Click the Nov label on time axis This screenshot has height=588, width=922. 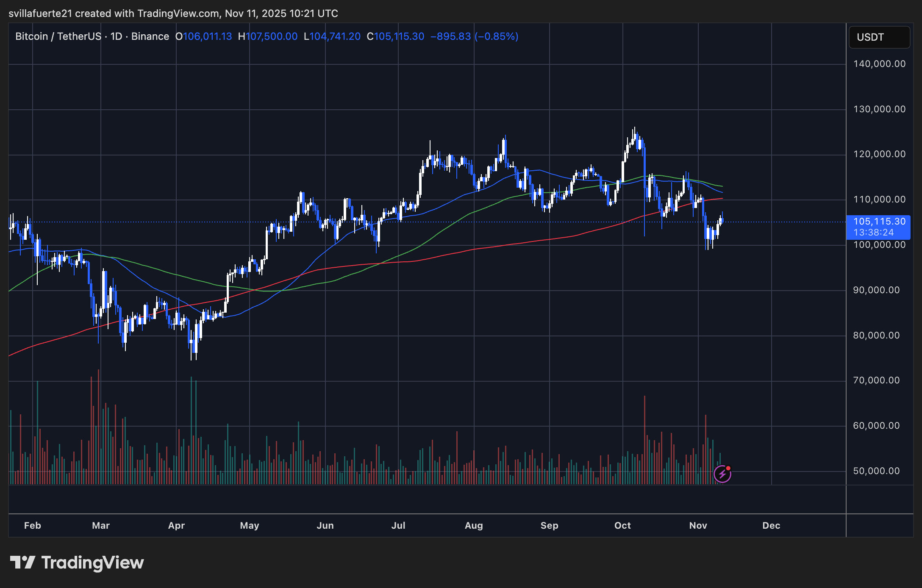[698, 525]
